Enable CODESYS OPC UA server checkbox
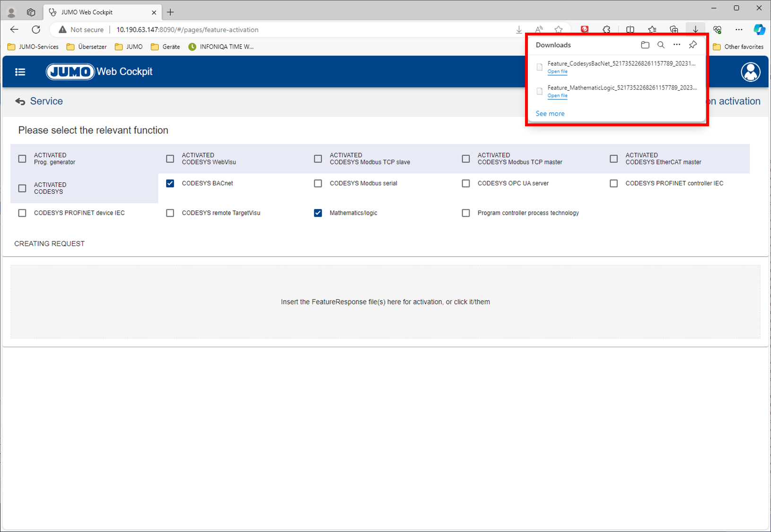 point(466,183)
